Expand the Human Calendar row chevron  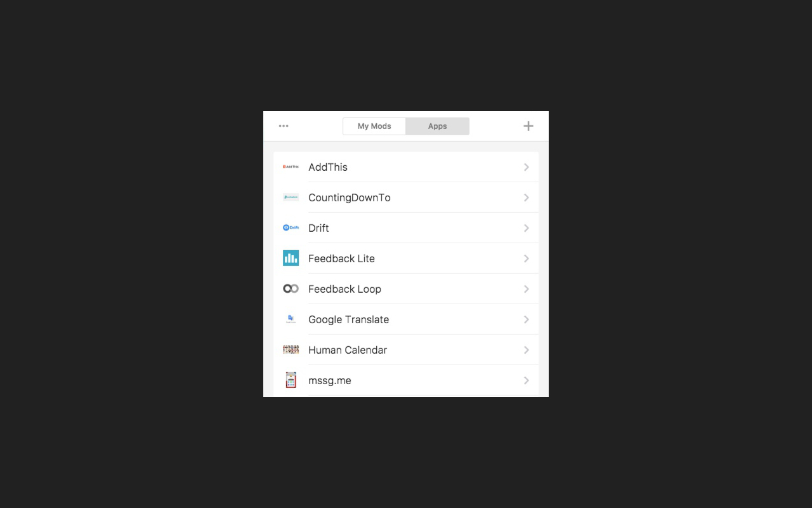(526, 350)
